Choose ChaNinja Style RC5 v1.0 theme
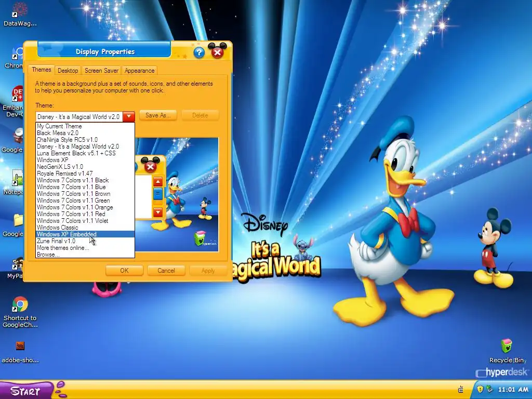This screenshot has height=399, width=532. tap(85, 140)
